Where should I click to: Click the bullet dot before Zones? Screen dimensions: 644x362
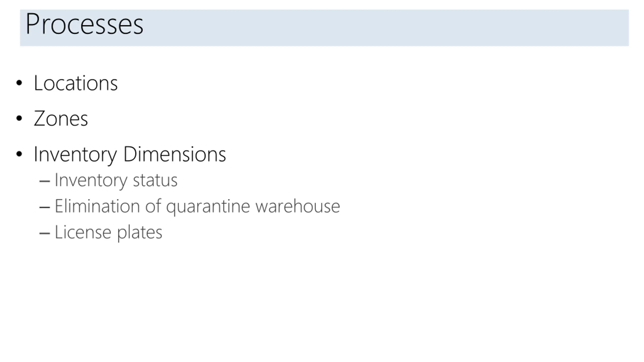coord(19,118)
